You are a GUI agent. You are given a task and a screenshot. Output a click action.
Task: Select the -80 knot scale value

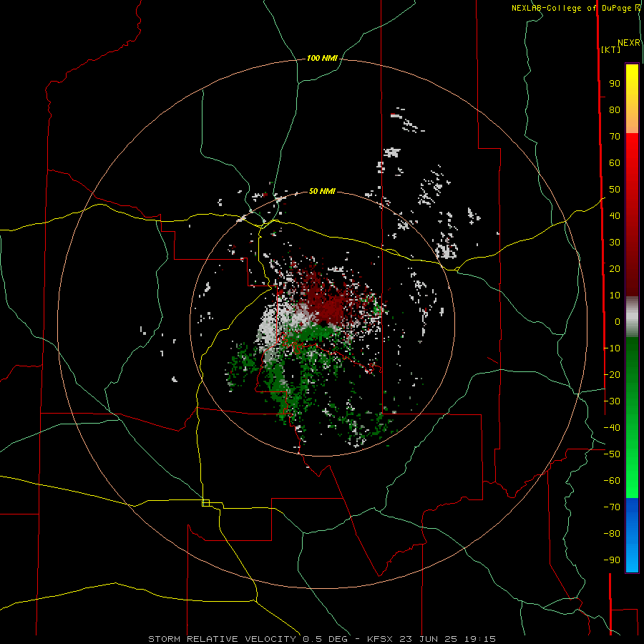[x=612, y=534]
